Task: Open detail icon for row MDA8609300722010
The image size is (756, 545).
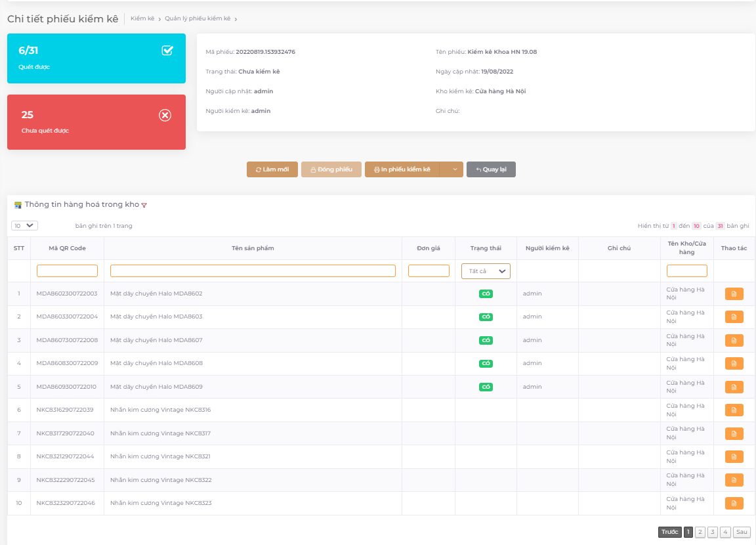Action: [734, 387]
